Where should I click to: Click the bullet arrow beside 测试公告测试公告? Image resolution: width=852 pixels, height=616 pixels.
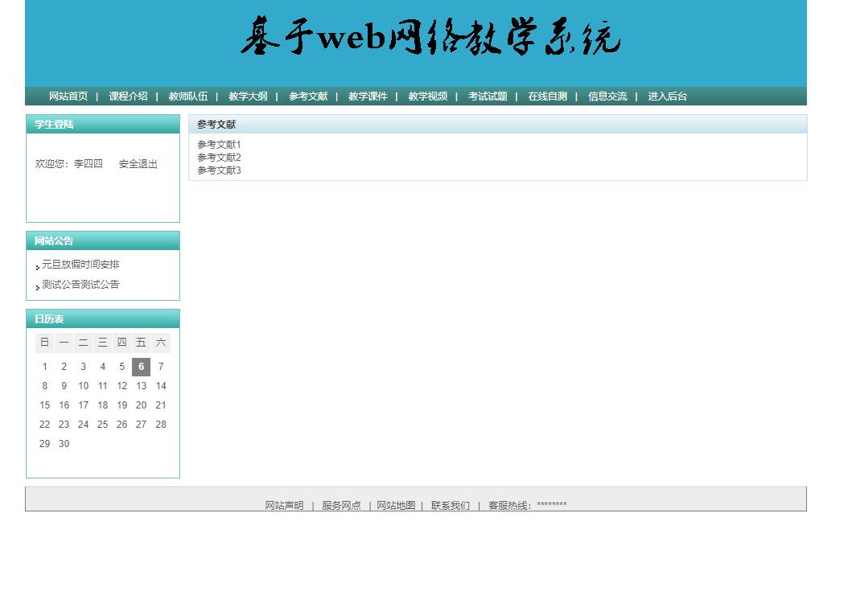pos(36,286)
